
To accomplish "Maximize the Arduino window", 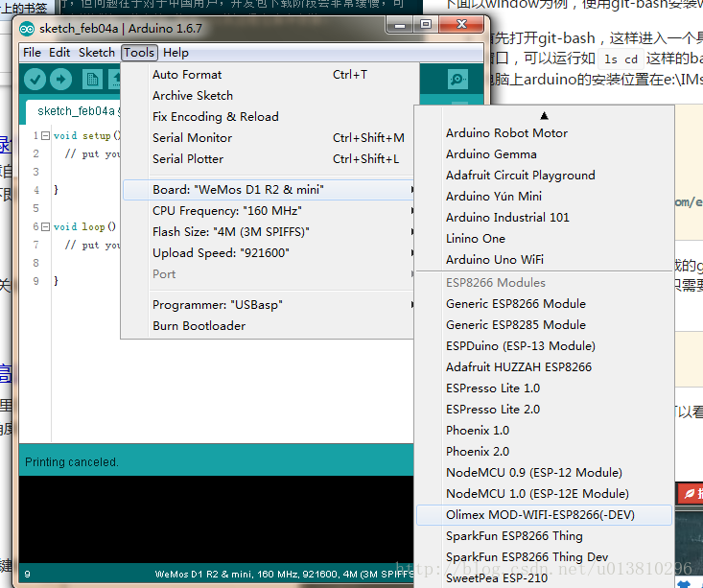I will point(426,25).
